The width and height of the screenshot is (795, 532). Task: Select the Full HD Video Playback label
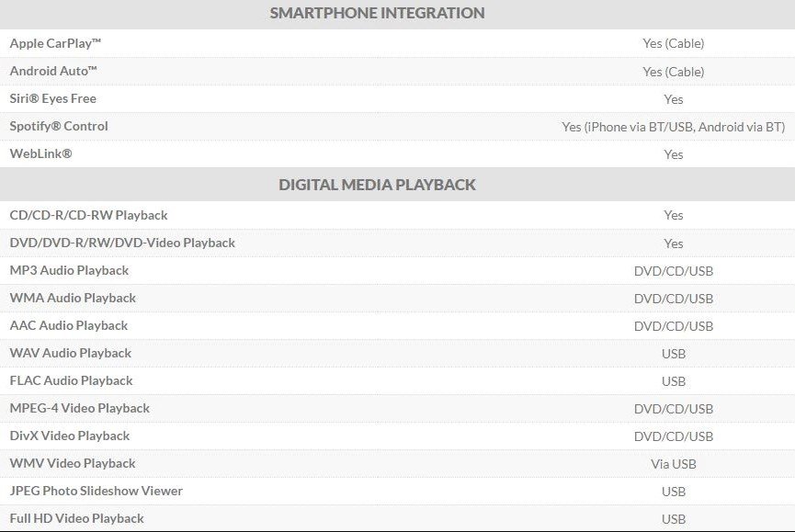click(76, 518)
